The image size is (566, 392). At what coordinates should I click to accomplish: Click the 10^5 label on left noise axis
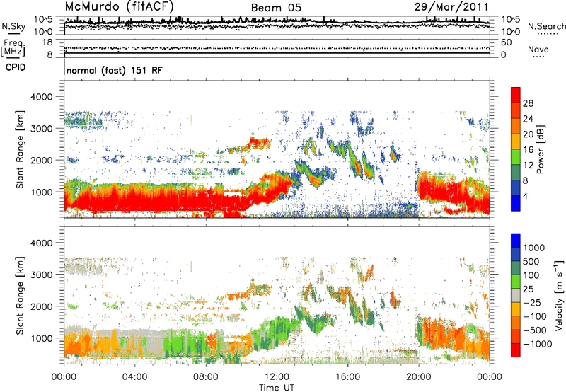(x=43, y=19)
